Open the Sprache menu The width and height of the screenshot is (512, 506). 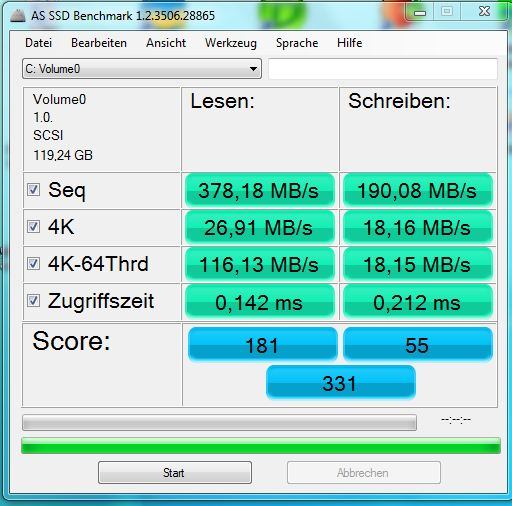pyautogui.click(x=297, y=43)
